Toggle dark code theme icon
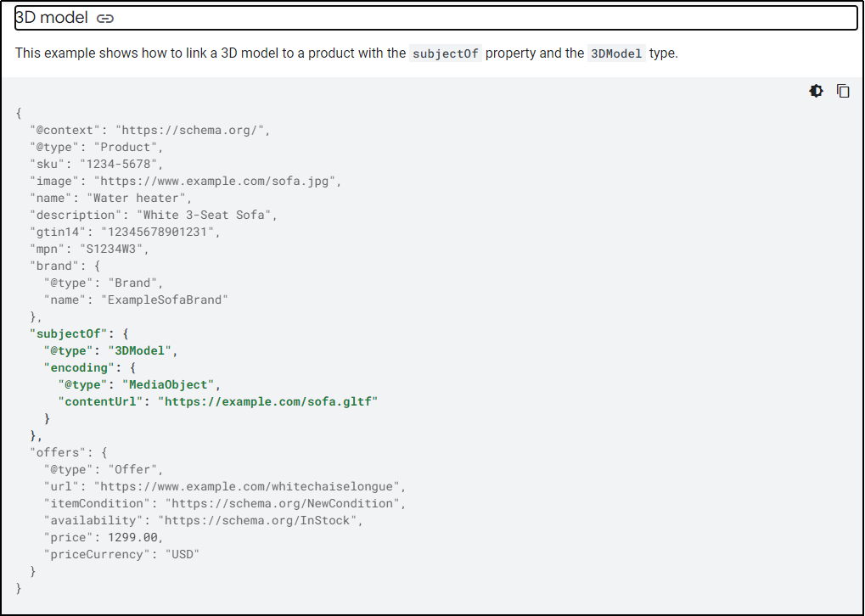The height and width of the screenshot is (616, 865). click(816, 92)
